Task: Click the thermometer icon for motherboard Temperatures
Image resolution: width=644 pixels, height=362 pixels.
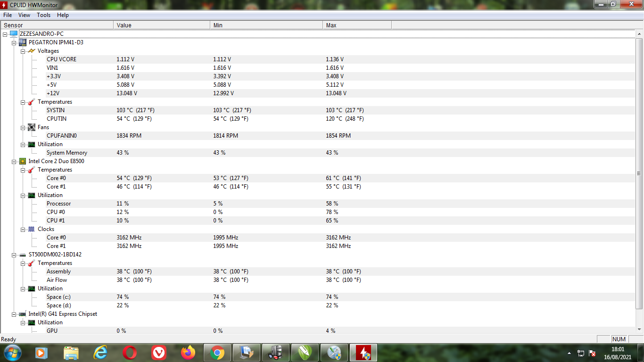Action: click(31, 102)
